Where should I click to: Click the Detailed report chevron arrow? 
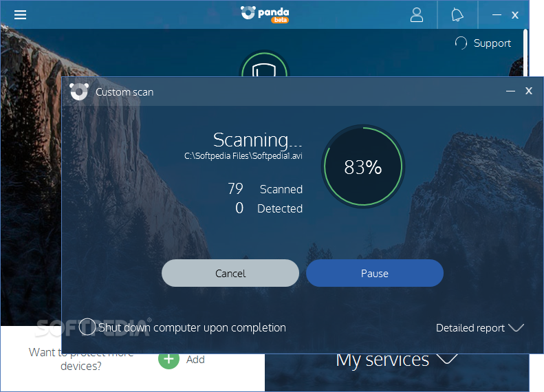(x=516, y=327)
